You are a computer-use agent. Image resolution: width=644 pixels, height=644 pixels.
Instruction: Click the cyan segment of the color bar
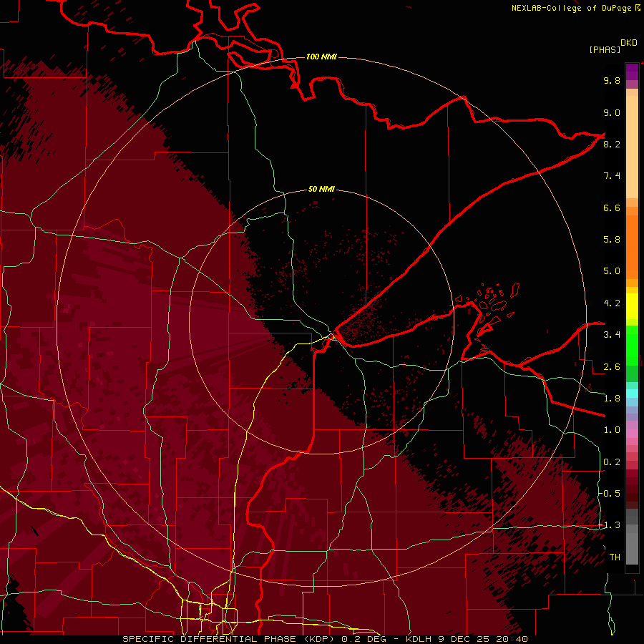[x=632, y=393]
